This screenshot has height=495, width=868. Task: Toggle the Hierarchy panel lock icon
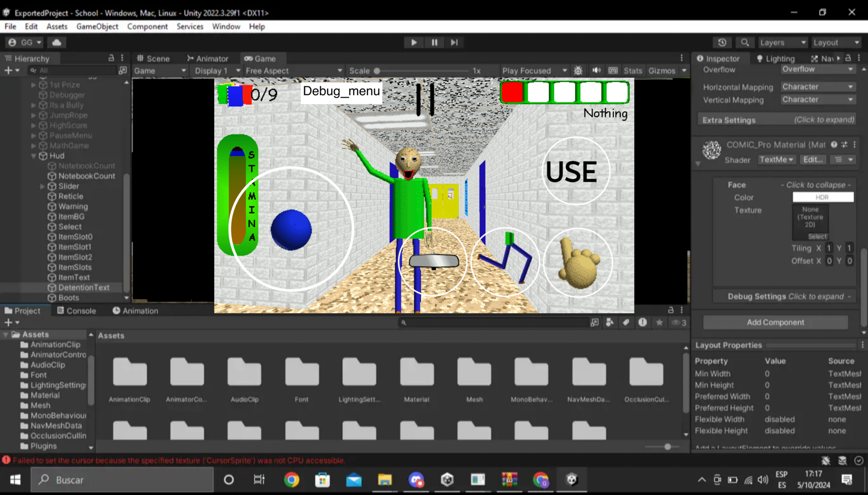pyautogui.click(x=111, y=58)
